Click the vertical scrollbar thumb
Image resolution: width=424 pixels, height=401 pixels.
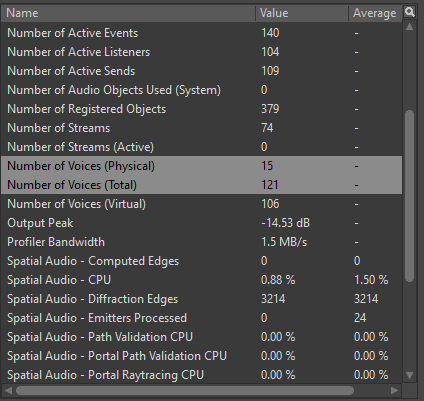tap(410, 196)
